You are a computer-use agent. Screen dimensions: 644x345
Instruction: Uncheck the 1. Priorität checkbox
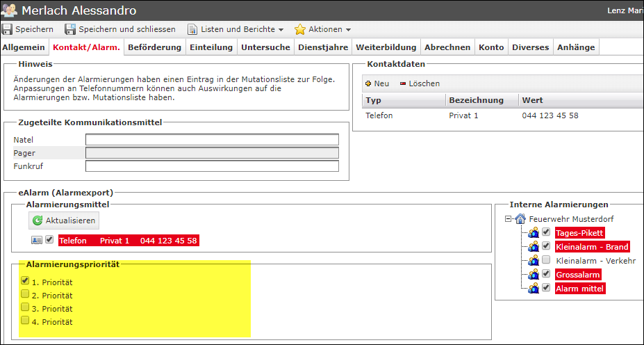click(x=25, y=281)
